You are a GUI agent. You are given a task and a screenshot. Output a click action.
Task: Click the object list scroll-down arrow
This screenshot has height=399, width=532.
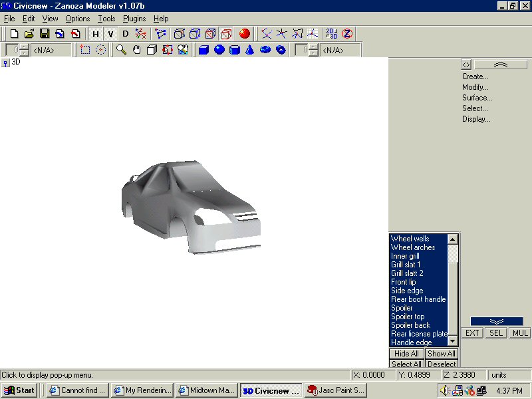coord(453,341)
